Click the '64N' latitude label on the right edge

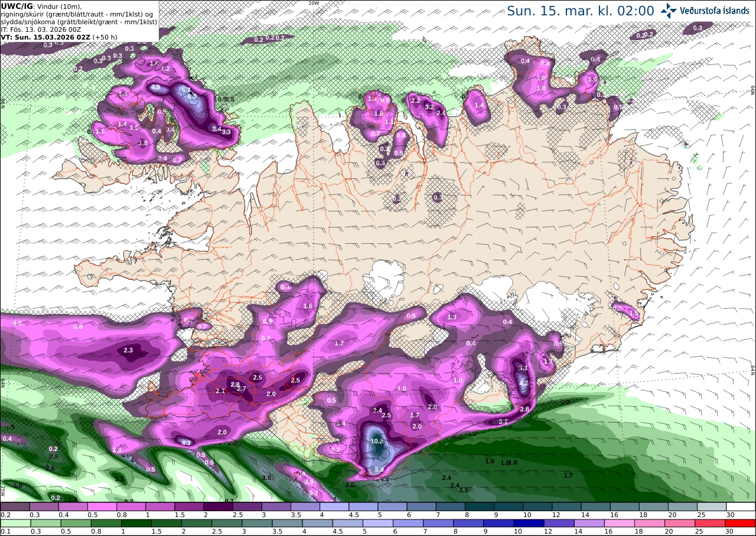[753, 369]
